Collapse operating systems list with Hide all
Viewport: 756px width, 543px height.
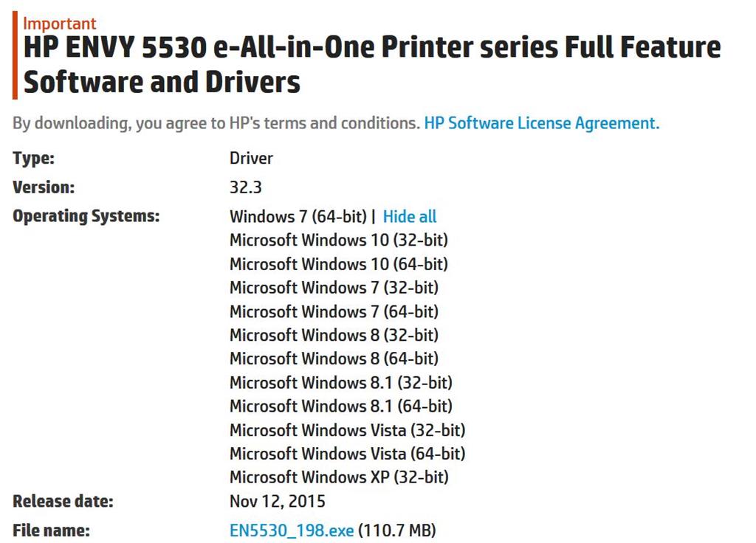[x=409, y=216]
